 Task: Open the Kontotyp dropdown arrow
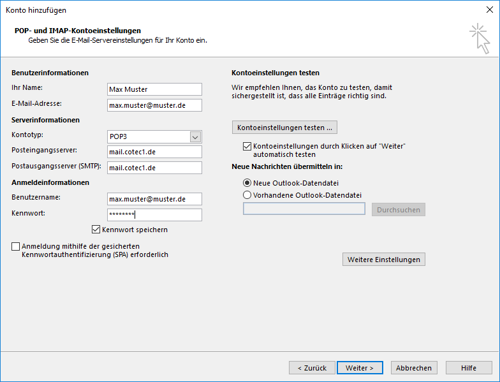click(195, 137)
